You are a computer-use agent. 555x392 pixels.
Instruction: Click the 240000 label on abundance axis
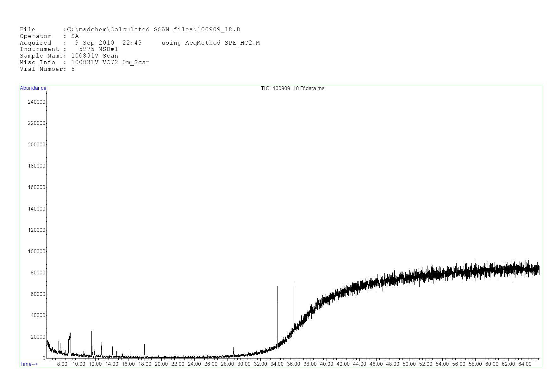(36, 102)
